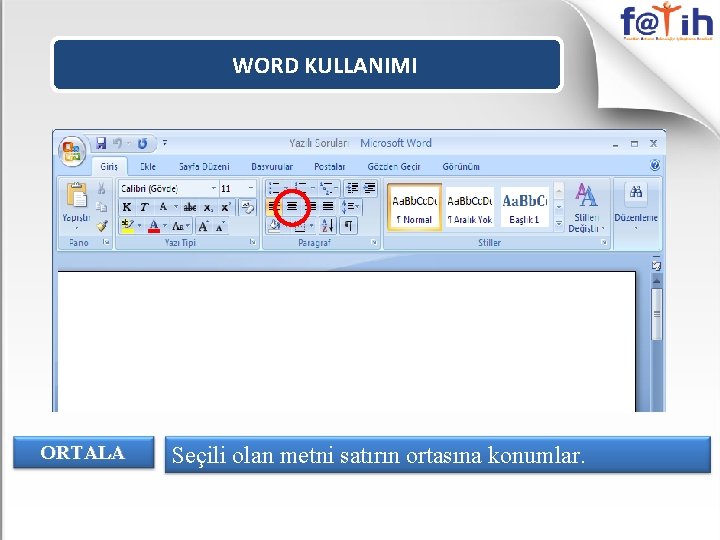Image resolution: width=720 pixels, height=540 pixels.
Task: Switch to the Ekle tab
Action: pos(148,167)
